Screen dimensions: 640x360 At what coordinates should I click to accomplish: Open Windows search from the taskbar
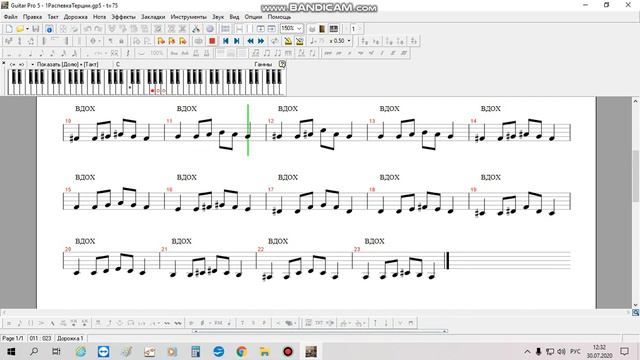[34, 351]
